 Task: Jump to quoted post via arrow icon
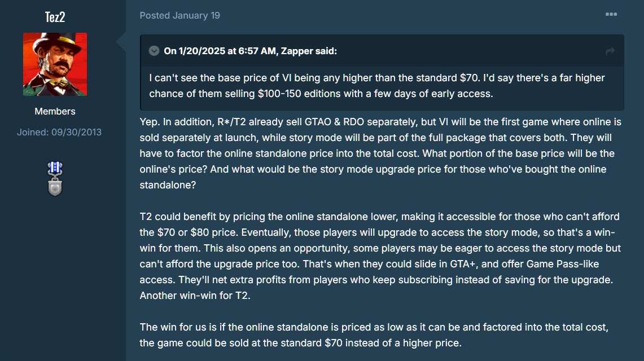pyautogui.click(x=610, y=51)
